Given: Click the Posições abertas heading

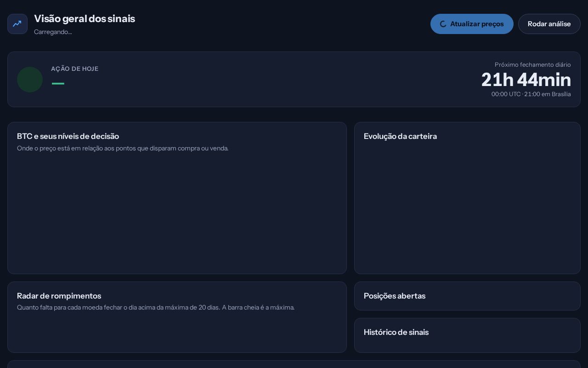Looking at the screenshot, I should [x=395, y=296].
